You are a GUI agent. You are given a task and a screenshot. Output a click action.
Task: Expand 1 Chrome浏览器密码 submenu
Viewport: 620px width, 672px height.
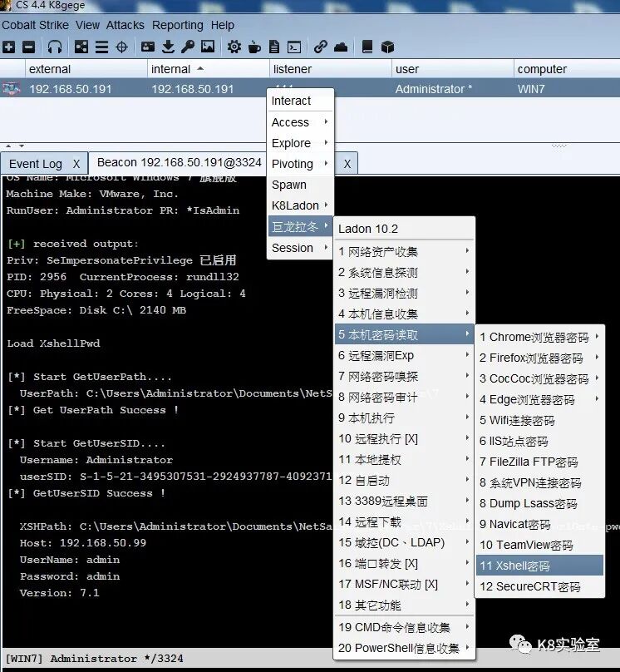(539, 338)
